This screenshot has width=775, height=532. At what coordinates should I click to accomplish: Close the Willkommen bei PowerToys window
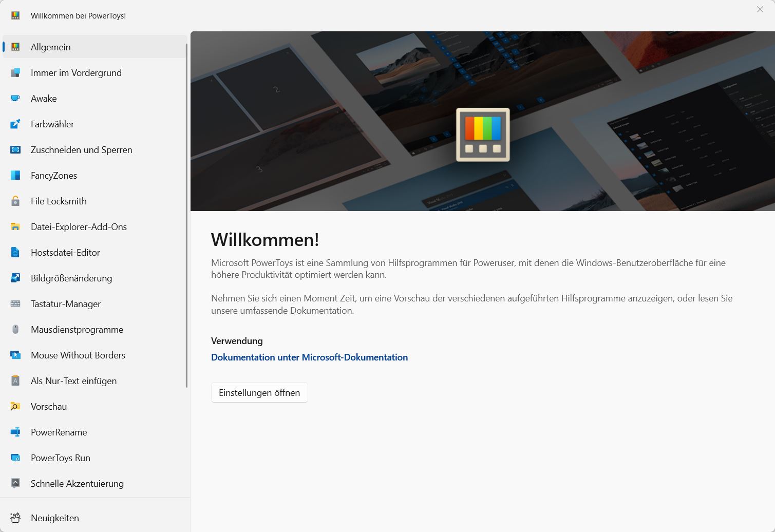click(x=760, y=9)
